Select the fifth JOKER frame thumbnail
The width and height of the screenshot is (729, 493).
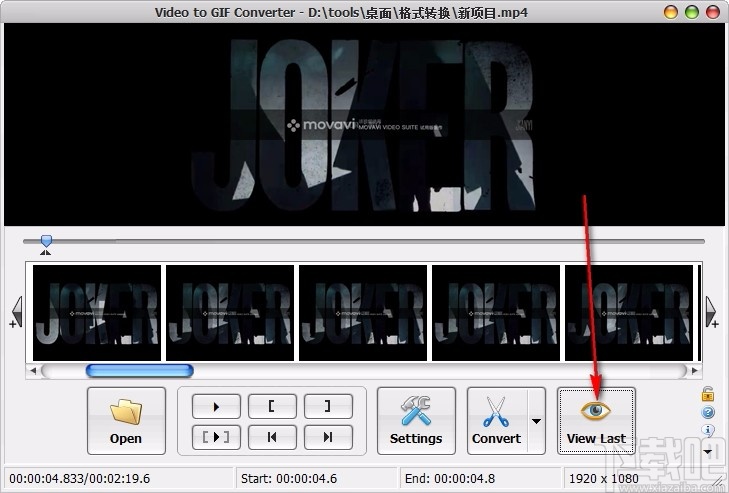(x=629, y=313)
